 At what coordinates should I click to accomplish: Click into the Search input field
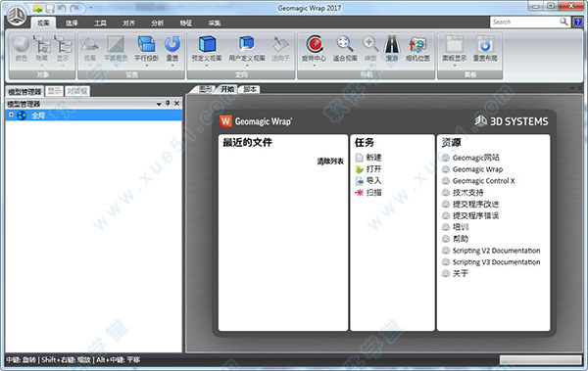(524, 23)
